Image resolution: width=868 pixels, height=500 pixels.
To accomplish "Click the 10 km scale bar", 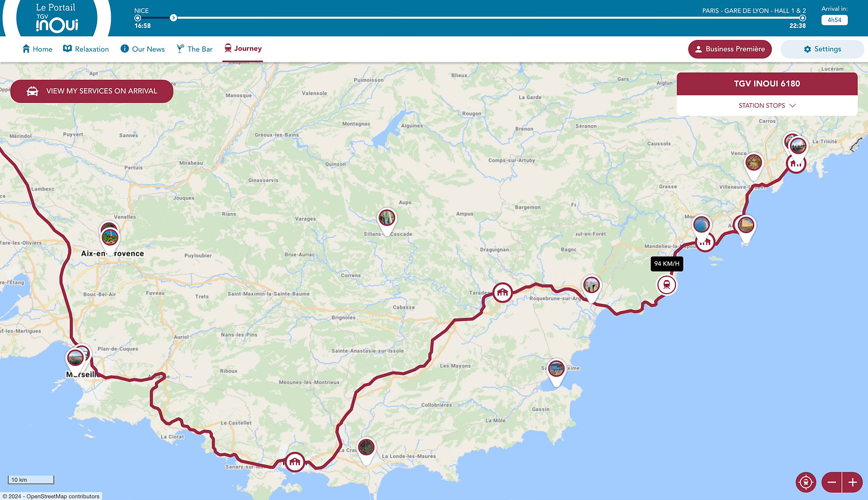I will pyautogui.click(x=31, y=480).
